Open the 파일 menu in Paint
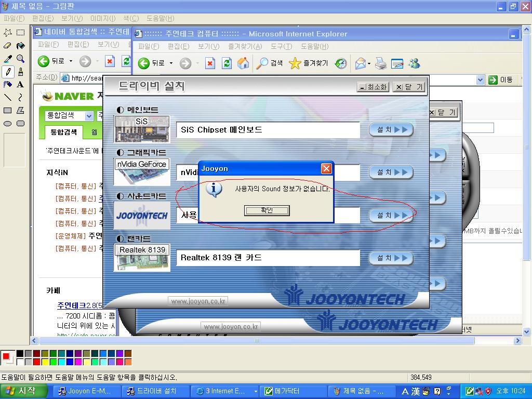 pyautogui.click(x=14, y=18)
